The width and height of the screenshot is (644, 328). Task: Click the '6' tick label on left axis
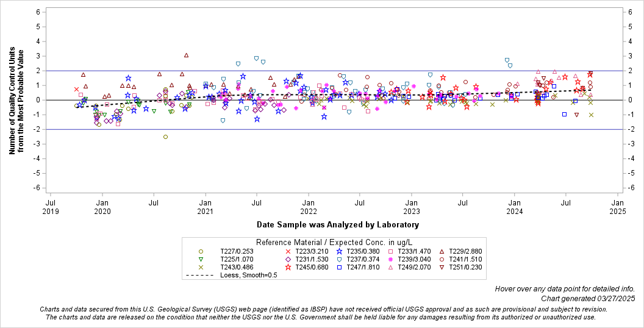(x=38, y=12)
